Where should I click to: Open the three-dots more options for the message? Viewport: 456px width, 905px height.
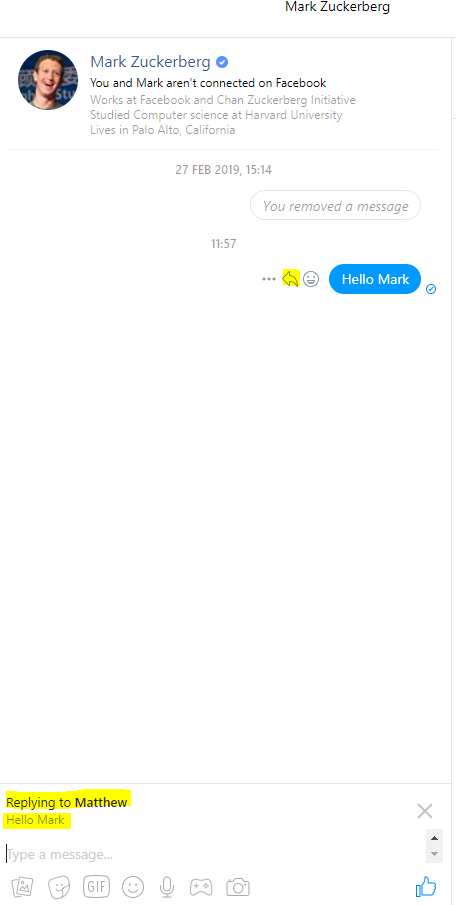click(x=268, y=279)
